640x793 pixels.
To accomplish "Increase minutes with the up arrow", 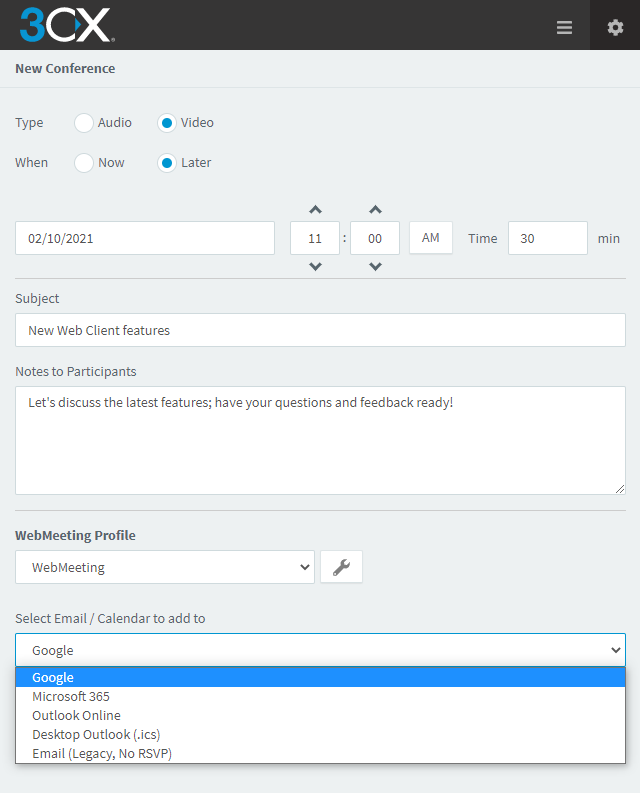I will point(375,209).
